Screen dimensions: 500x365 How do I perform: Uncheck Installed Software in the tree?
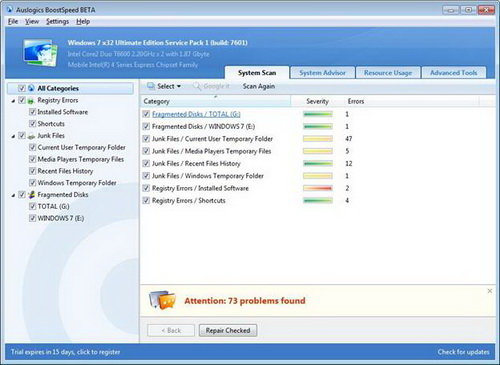(x=32, y=112)
